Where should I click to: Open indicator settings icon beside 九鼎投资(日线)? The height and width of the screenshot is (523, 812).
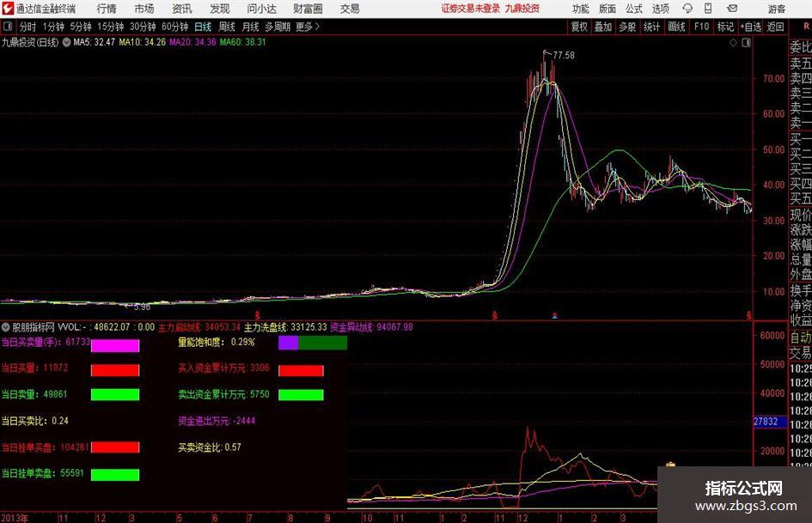pos(66,42)
